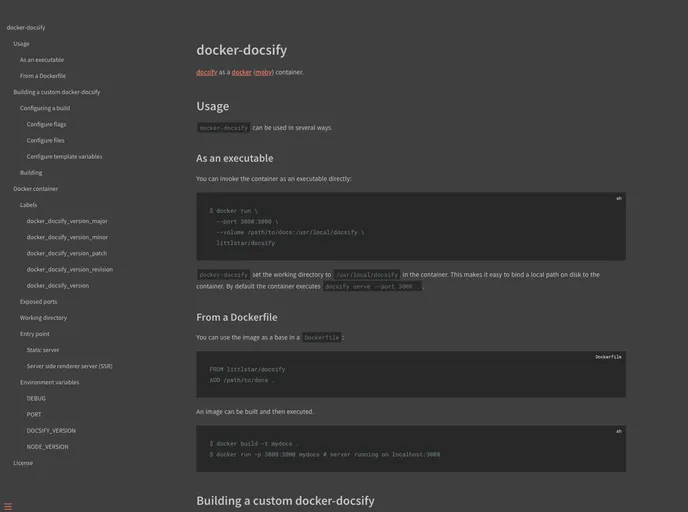
Task: Open Exposed ports in the sidebar
Action: pyautogui.click(x=38, y=301)
